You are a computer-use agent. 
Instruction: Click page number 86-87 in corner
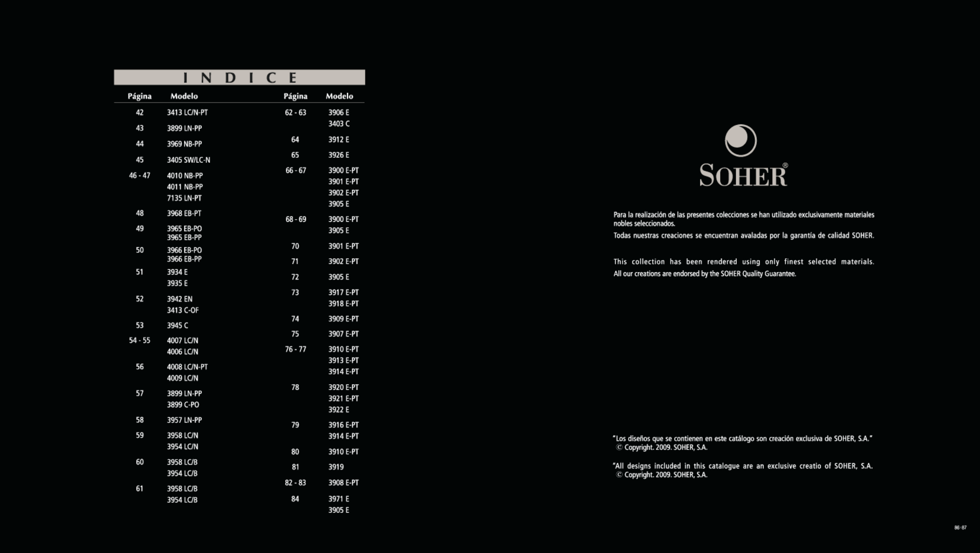coord(960,527)
